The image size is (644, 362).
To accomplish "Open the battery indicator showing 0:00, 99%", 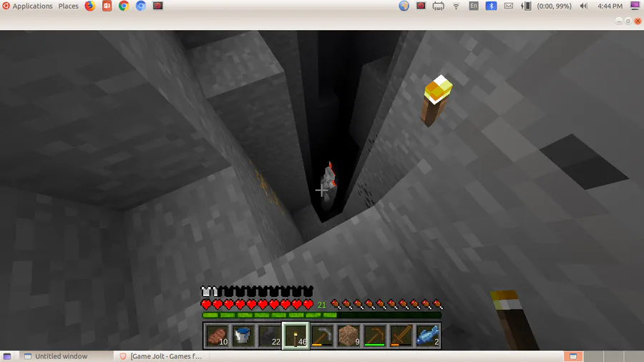I will 547,6.
